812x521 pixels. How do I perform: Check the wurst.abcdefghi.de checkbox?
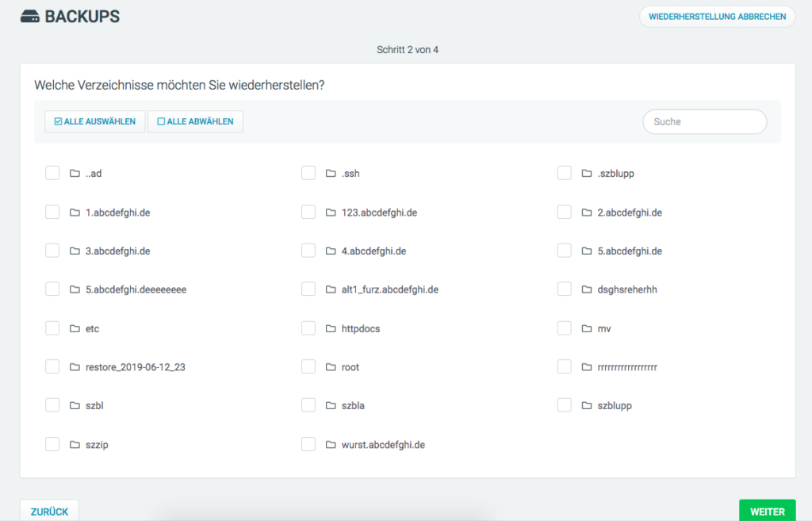308,444
